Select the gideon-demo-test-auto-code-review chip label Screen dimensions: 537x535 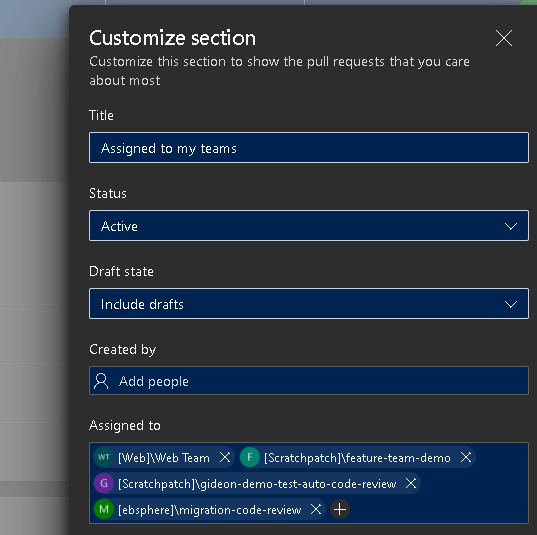[257, 484]
